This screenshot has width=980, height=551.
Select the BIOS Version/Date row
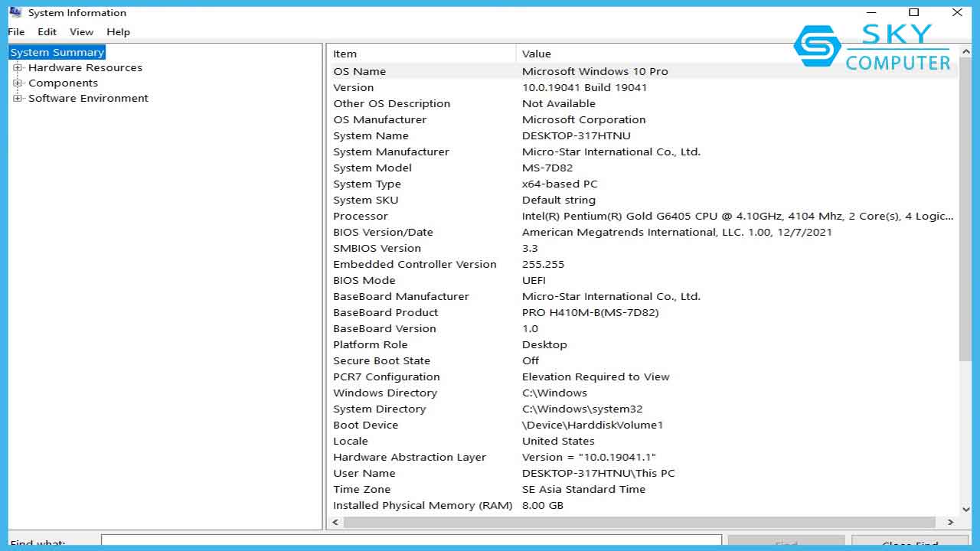(x=643, y=232)
